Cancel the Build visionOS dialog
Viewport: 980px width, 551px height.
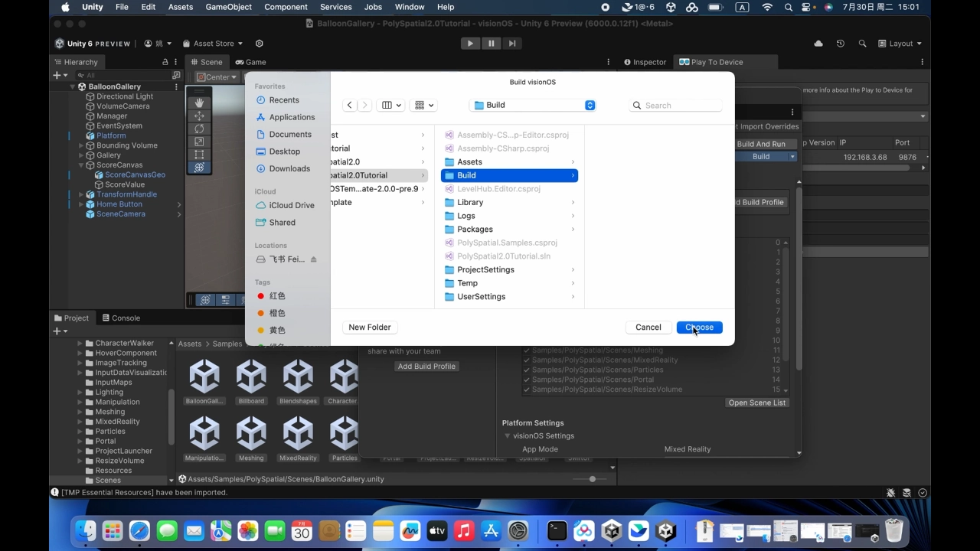coord(648,328)
